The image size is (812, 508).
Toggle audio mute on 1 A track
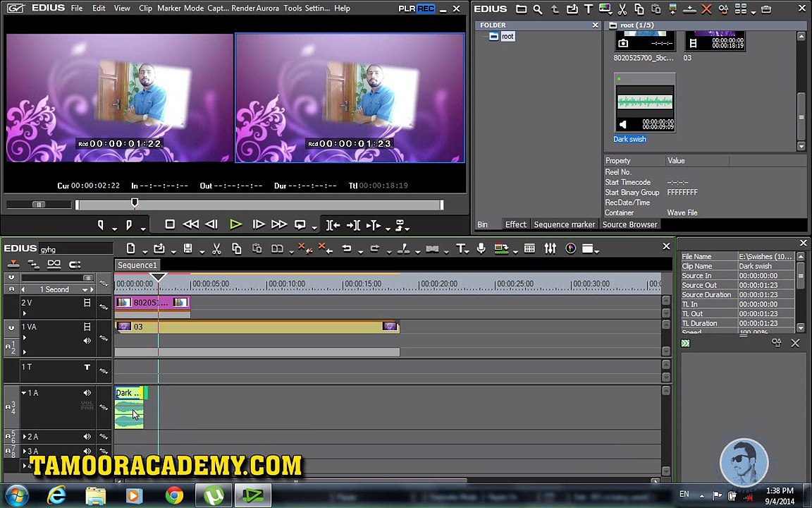tap(87, 393)
